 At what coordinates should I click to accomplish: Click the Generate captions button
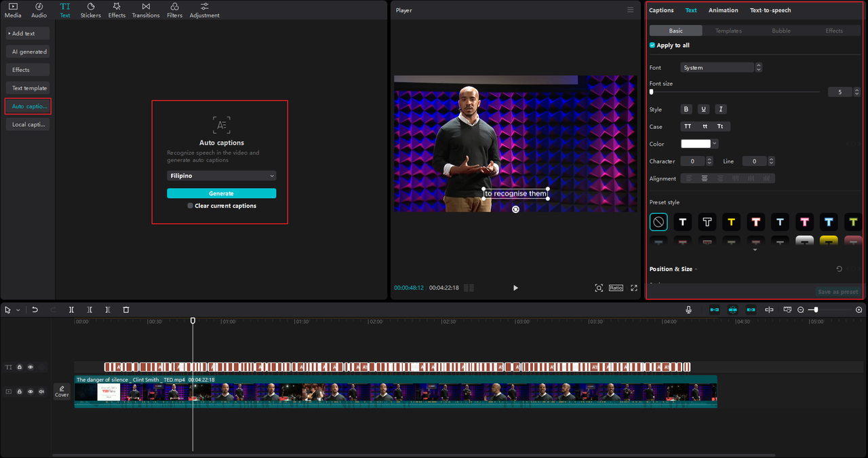pyautogui.click(x=221, y=193)
